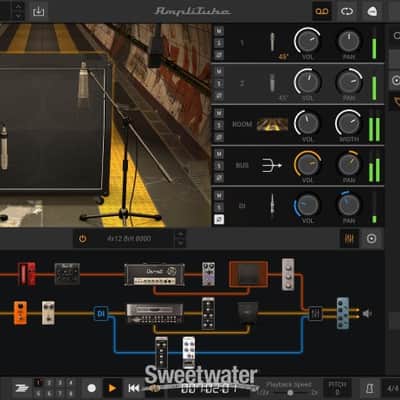400x400 pixels.
Task: Click the speaker output icon
Action: 367,314
